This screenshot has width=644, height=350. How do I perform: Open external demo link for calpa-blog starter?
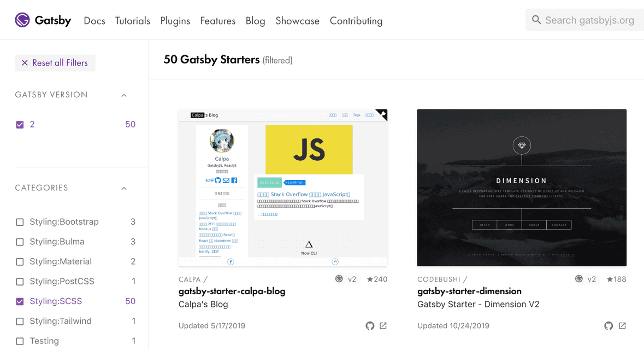pos(383,326)
